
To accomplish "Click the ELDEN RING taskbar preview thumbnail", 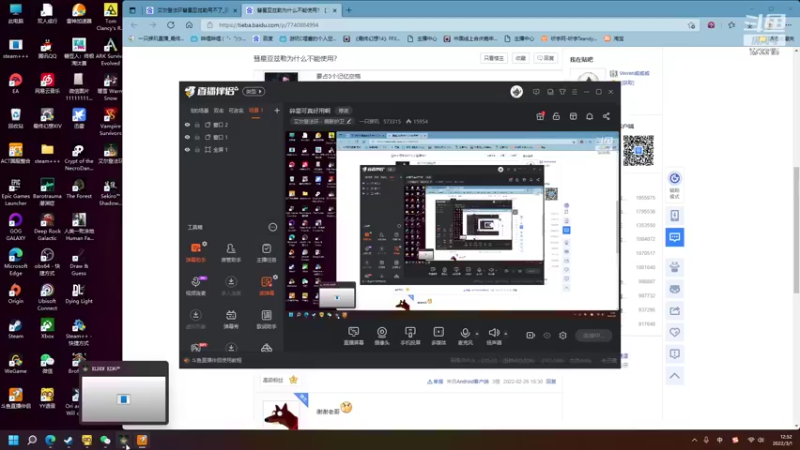I will [x=124, y=395].
